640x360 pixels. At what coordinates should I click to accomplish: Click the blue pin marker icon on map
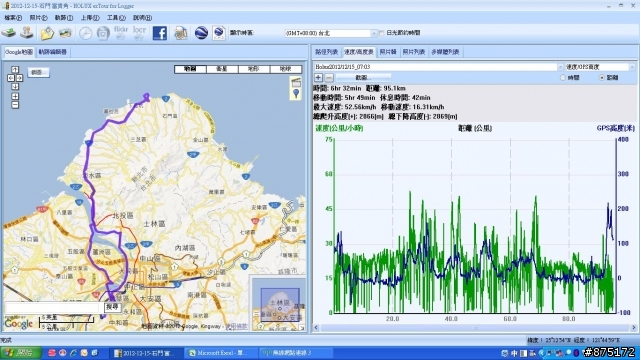[x=296, y=93]
